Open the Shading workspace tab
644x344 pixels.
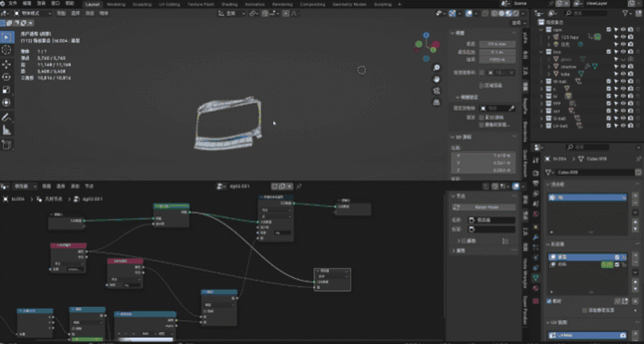click(x=229, y=4)
